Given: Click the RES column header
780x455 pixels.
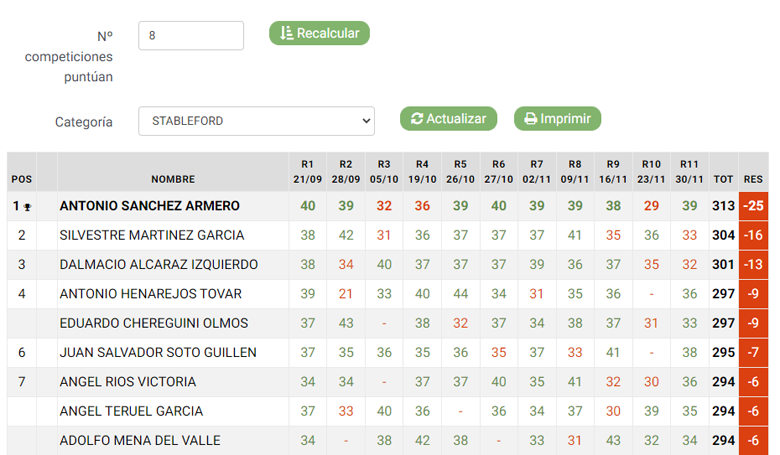Looking at the screenshot, I should [x=753, y=179].
